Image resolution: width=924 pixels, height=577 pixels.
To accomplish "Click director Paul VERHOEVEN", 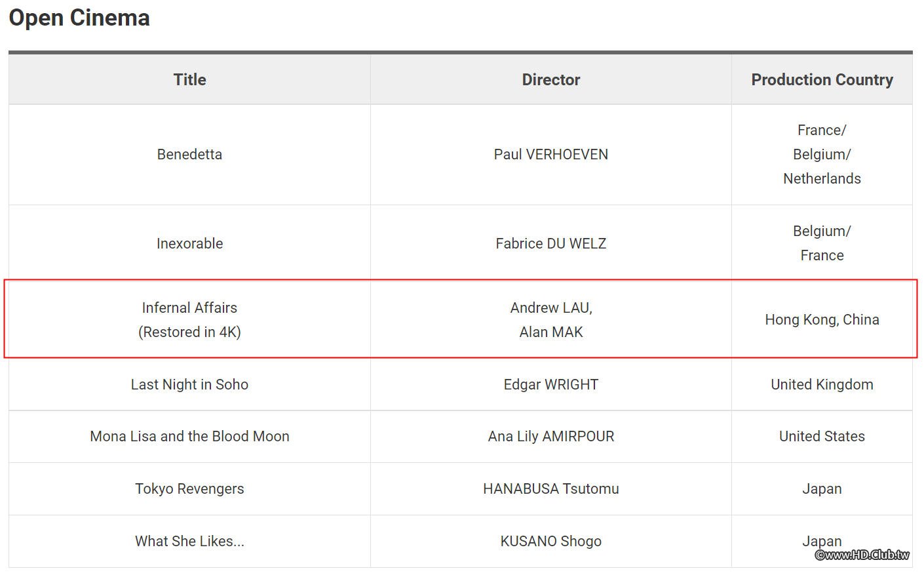I will point(551,154).
